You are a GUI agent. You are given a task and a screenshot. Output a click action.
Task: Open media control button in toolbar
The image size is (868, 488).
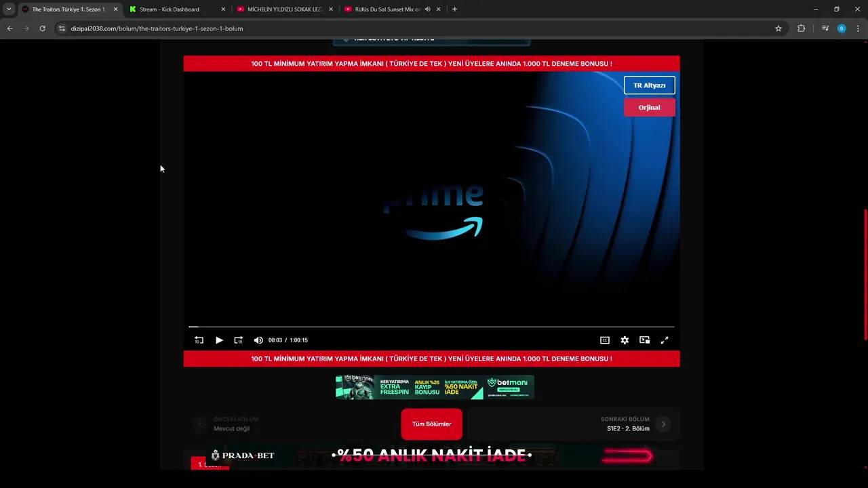point(825,28)
